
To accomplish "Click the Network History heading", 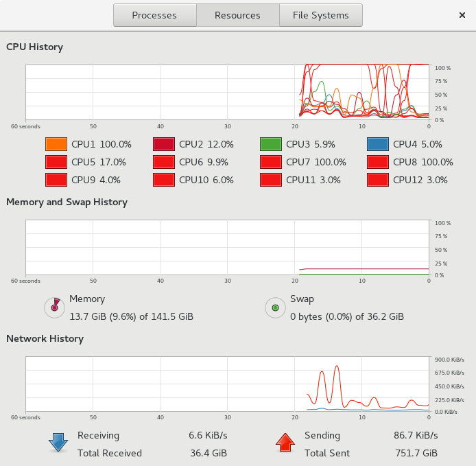I will coord(45,339).
